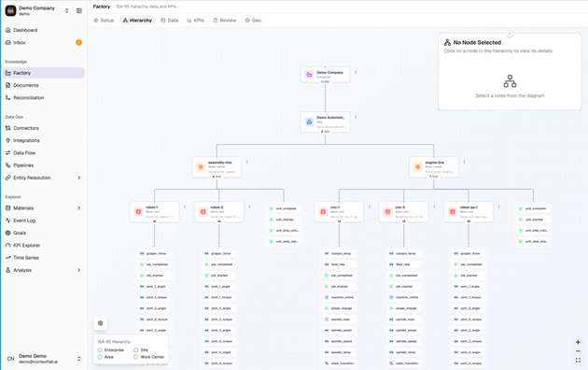Screen dimensions: 588x370
Task: Select the robot-2 work unit node
Action: [219, 212]
